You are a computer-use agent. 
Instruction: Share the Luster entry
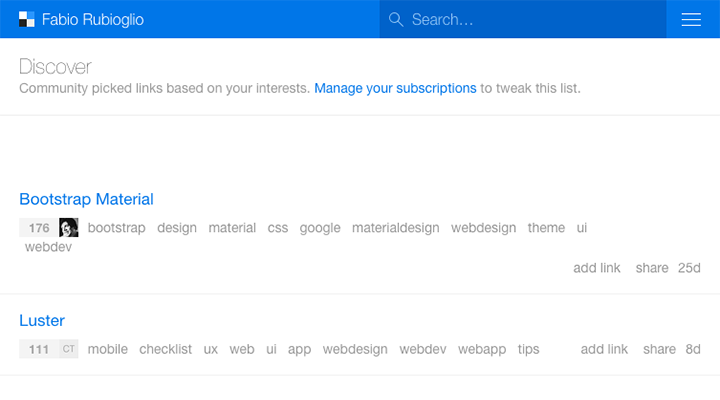(659, 349)
